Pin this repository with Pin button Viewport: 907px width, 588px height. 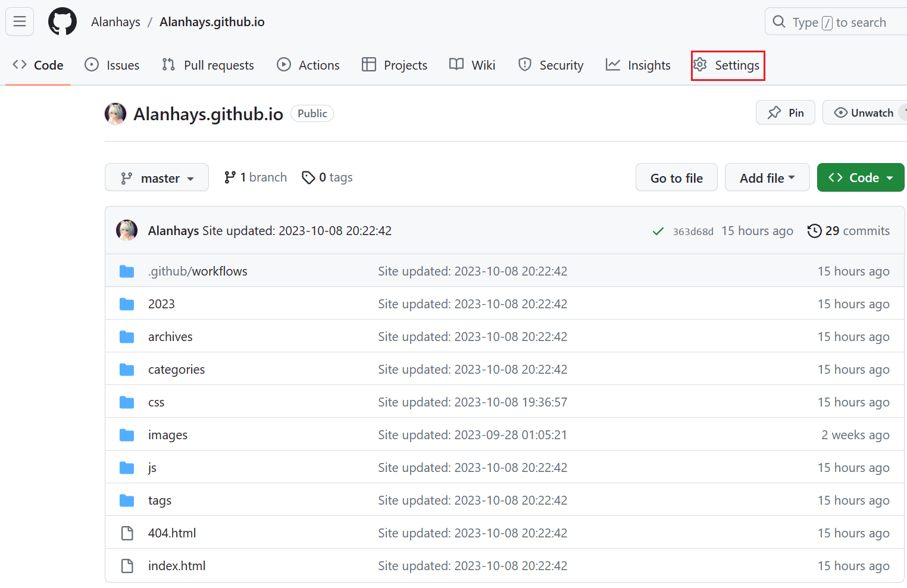coord(786,112)
